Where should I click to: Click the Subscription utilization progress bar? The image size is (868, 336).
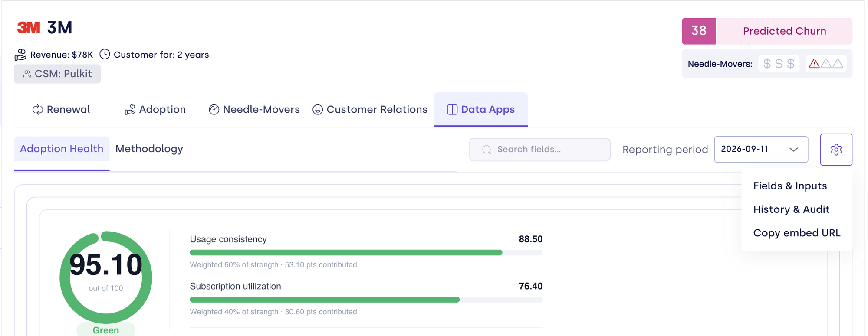pos(366,300)
